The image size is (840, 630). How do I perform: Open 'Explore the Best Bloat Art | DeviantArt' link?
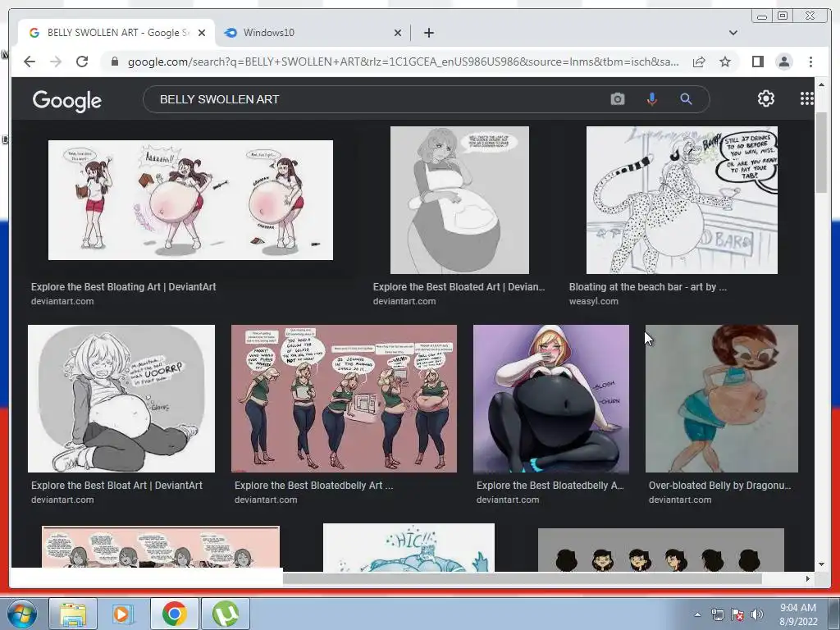(x=116, y=486)
